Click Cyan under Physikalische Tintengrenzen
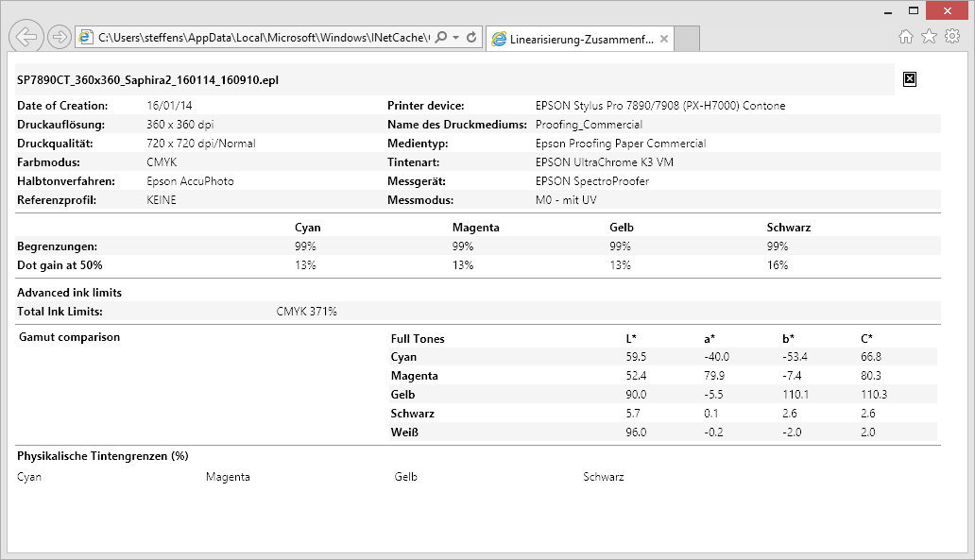Viewport: 975px width, 560px height. click(29, 477)
